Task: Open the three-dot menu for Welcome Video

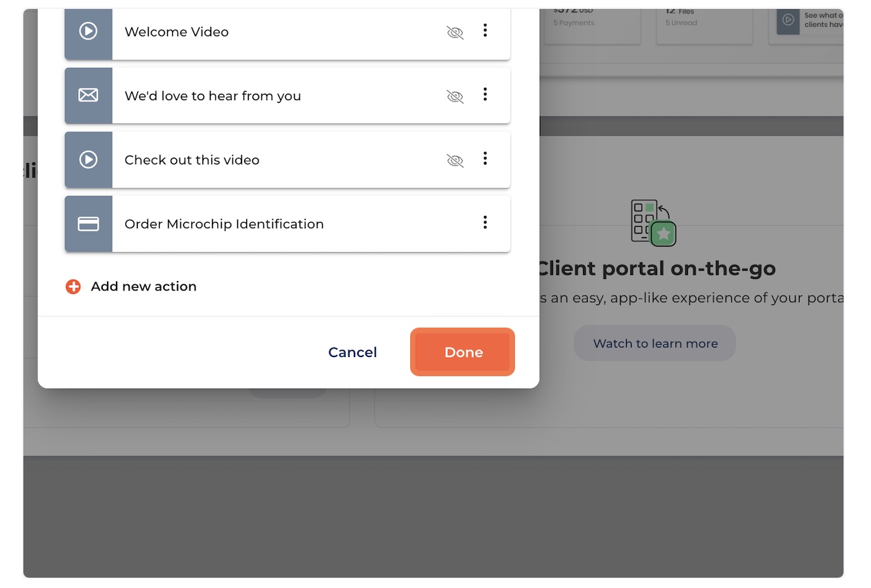Action: [485, 30]
